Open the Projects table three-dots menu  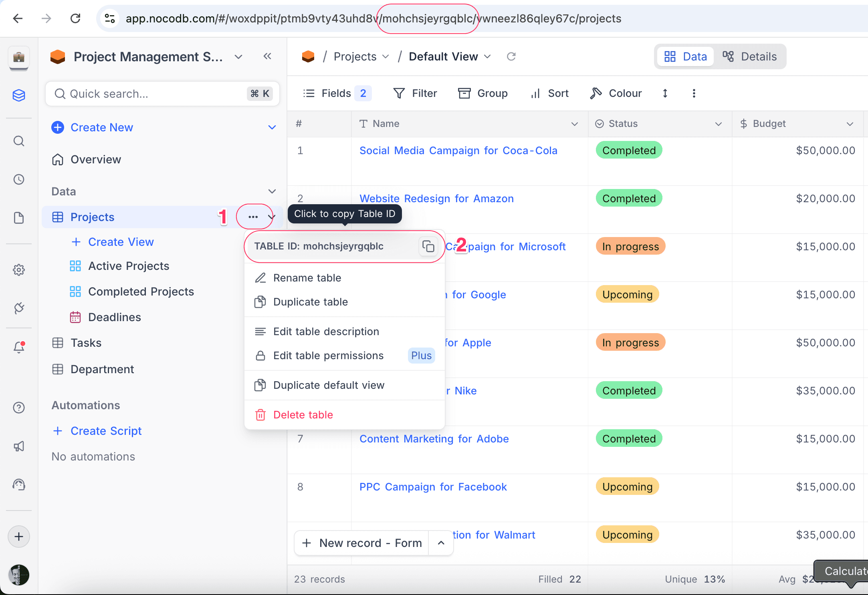[253, 217]
